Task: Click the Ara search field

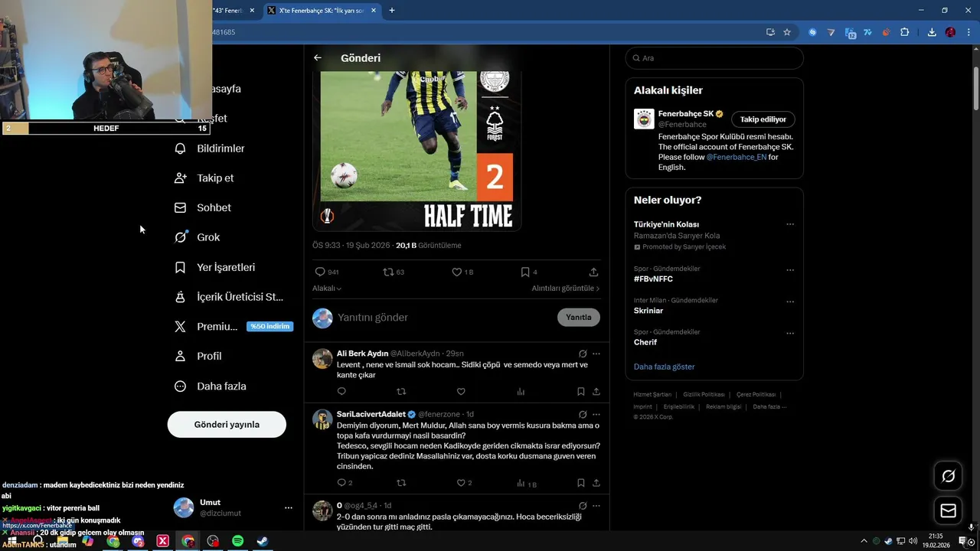Action: pyautogui.click(x=714, y=58)
